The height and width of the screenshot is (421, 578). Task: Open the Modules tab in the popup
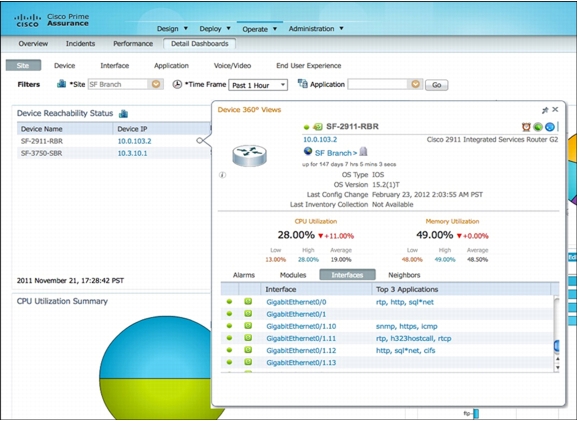click(x=293, y=275)
